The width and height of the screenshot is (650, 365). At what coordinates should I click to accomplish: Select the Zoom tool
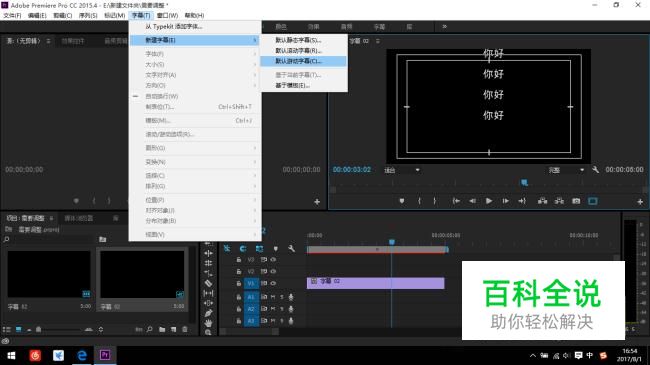(x=208, y=332)
